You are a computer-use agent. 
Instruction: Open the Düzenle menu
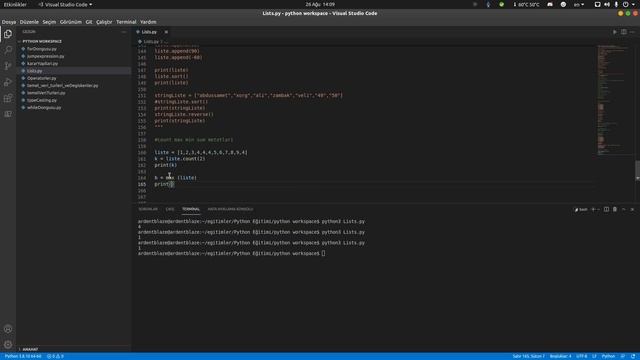(x=29, y=22)
